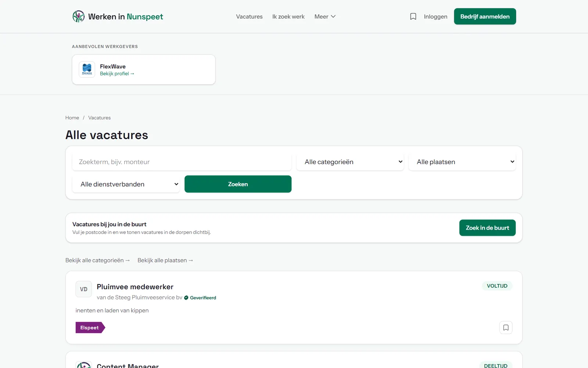Click the Bedrijf aanmelden button

pos(485,17)
